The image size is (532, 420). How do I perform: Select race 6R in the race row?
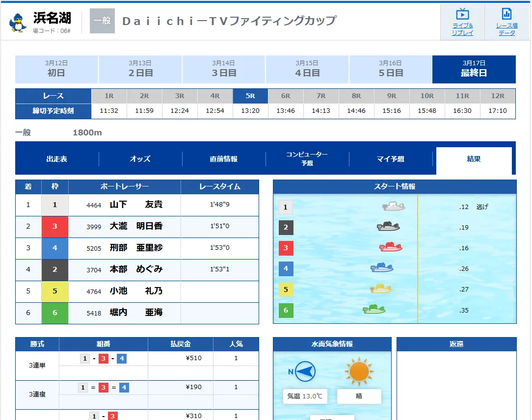[x=286, y=96]
